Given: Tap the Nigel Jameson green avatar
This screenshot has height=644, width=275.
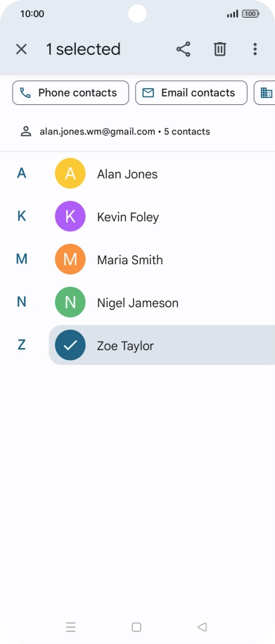Looking at the screenshot, I should pyautogui.click(x=70, y=302).
